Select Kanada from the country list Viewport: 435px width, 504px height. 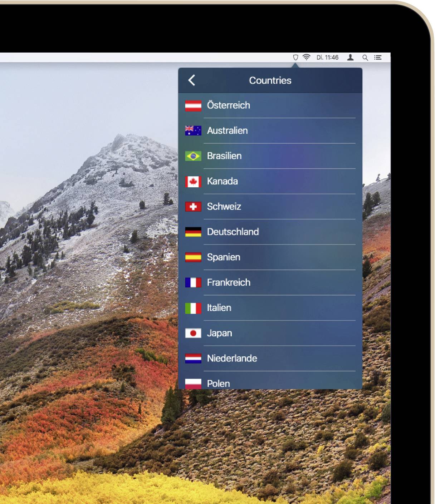coord(223,181)
